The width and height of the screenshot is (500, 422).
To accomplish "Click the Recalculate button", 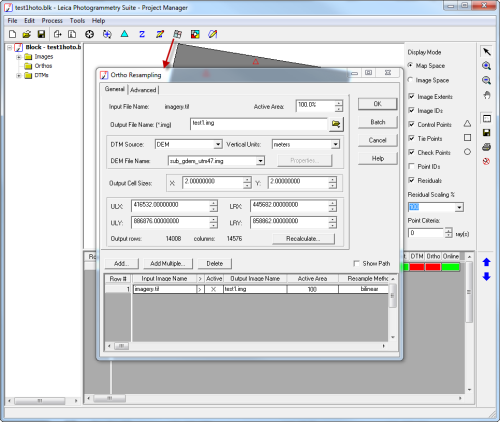I will [303, 239].
